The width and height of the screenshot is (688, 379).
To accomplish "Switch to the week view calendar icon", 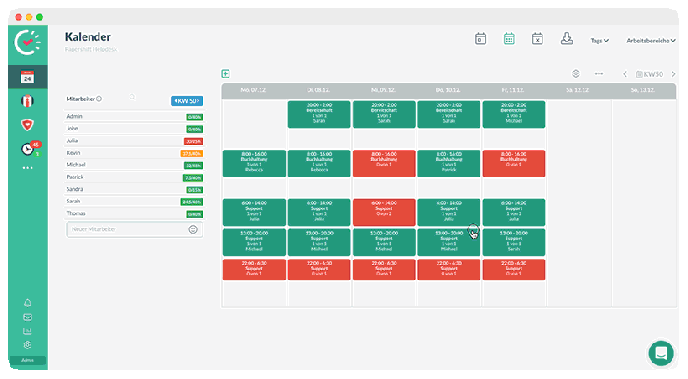I will point(509,39).
